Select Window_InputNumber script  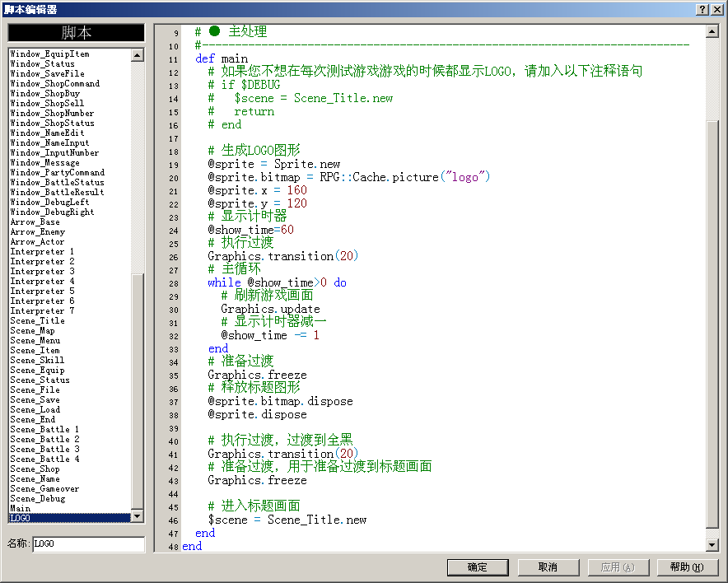70,152
